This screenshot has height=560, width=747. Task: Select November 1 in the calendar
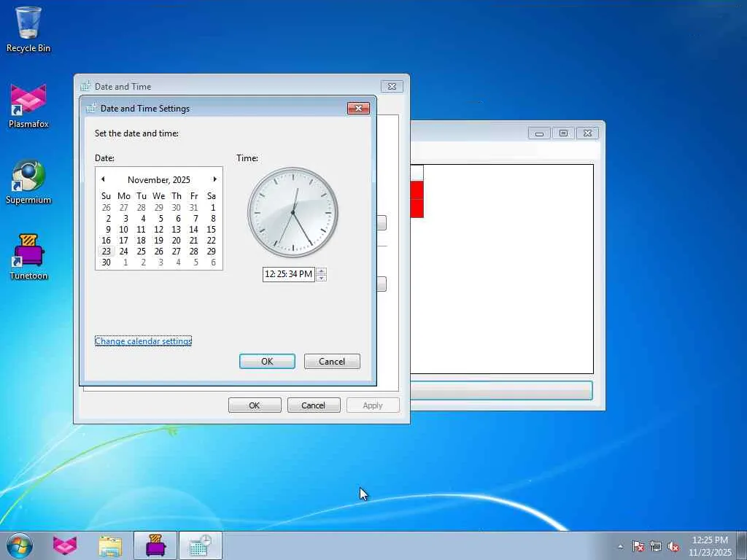click(212, 207)
